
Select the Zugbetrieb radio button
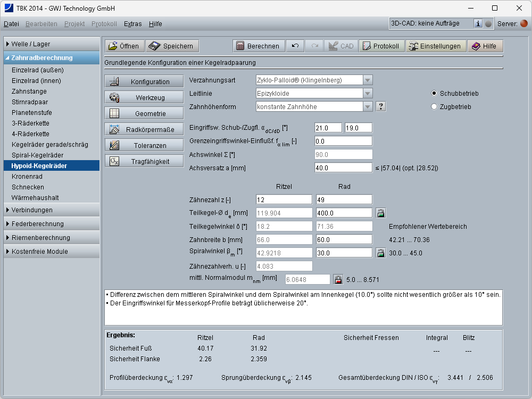[435, 106]
